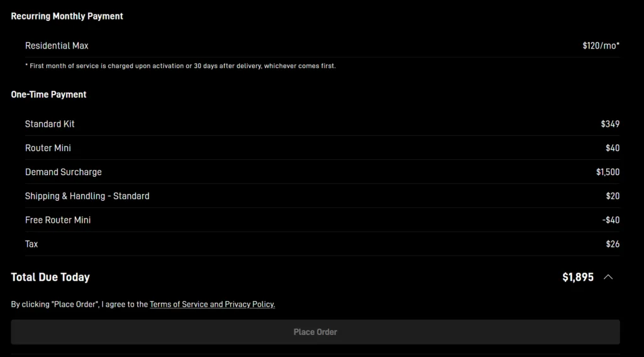Click the $20 shipping cost
644x357 pixels.
pyautogui.click(x=613, y=196)
